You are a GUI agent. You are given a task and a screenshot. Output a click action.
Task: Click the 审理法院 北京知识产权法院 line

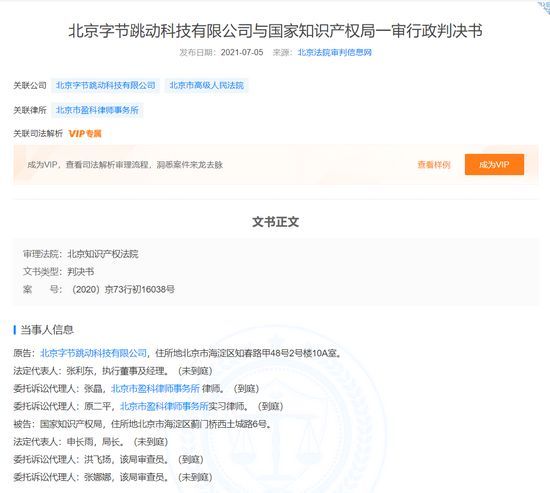pyautogui.click(x=81, y=254)
